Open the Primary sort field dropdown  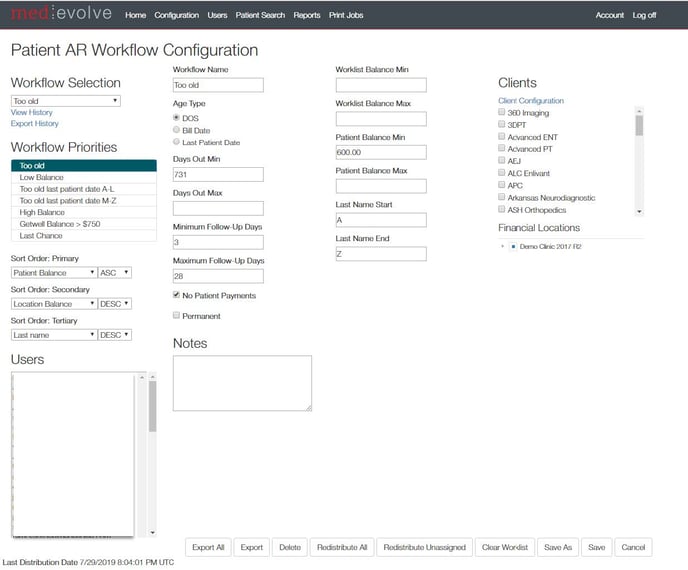tap(53, 273)
